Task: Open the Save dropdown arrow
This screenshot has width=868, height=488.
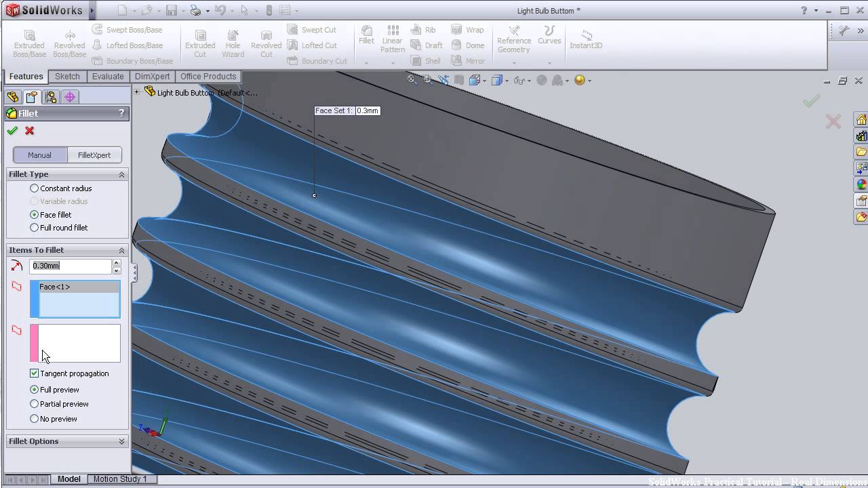Action: pyautogui.click(x=182, y=10)
